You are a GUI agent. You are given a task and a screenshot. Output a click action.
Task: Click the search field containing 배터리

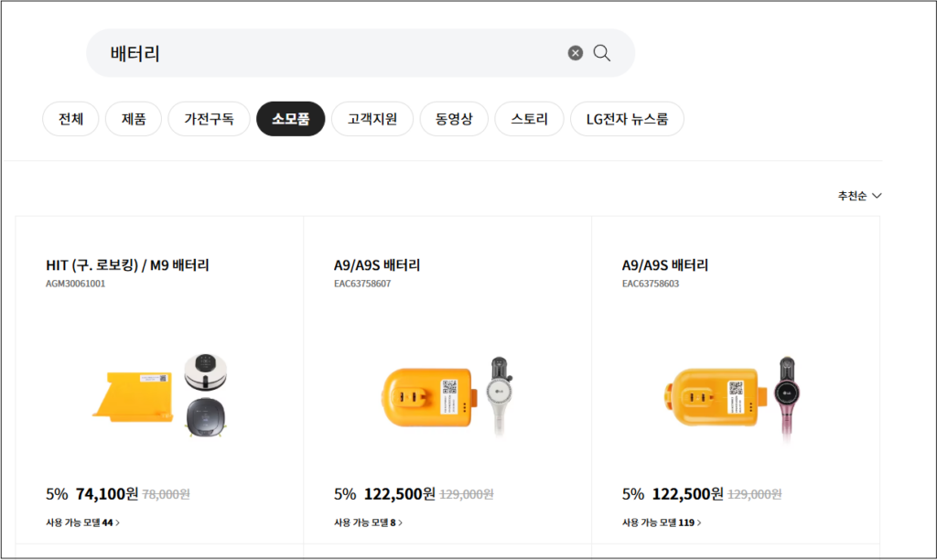(361, 53)
